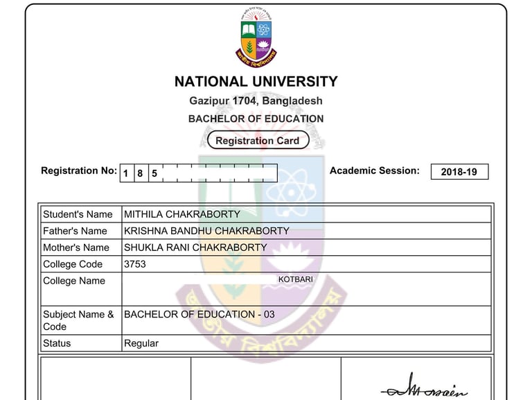The height and width of the screenshot is (400, 532).
Task: Click the "Student's Name" label cell
Action: [x=81, y=214]
